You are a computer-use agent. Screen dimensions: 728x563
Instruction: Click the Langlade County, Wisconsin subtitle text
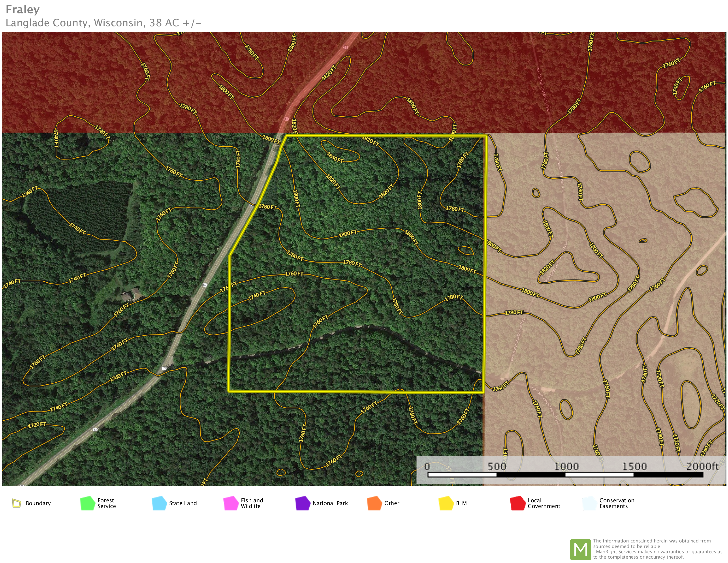point(103,23)
